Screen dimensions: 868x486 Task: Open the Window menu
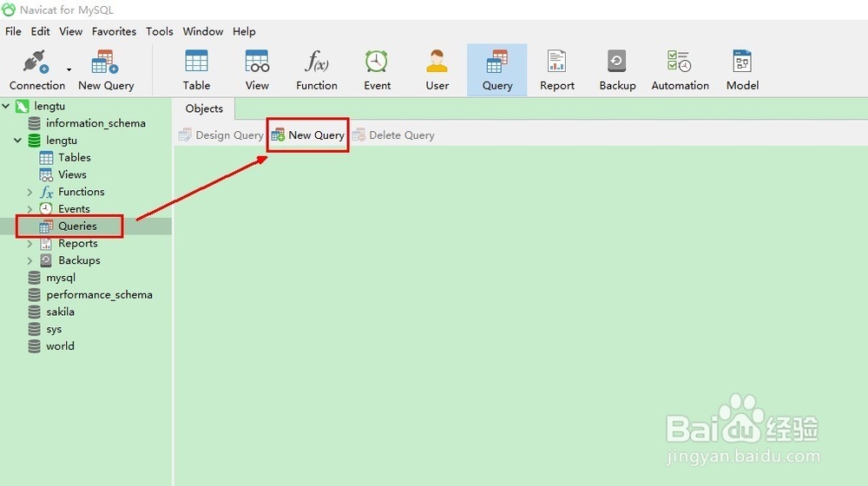pos(202,31)
